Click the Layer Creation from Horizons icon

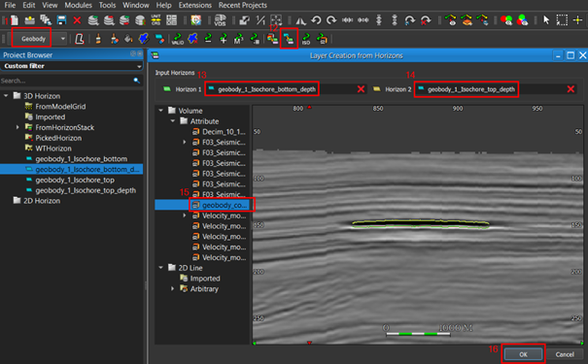(x=289, y=39)
